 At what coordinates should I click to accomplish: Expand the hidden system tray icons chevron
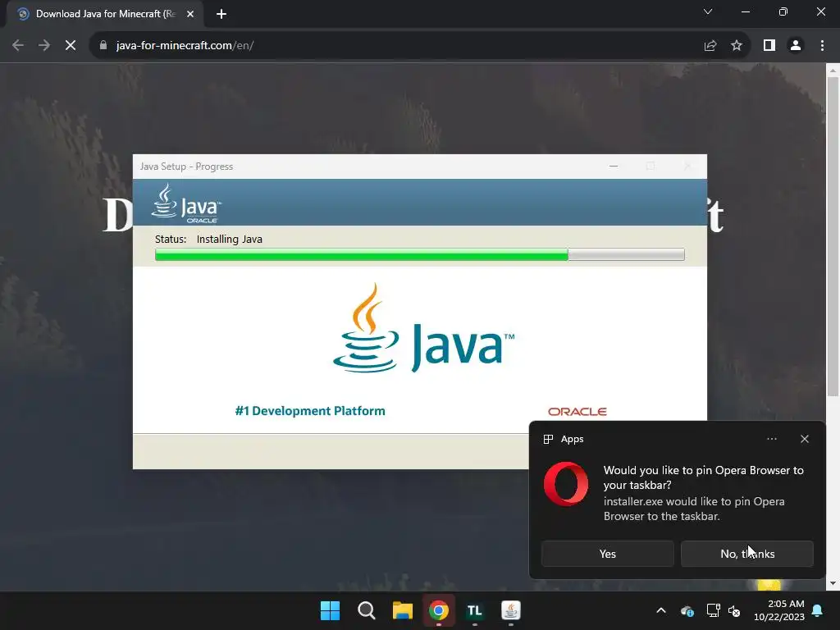tap(661, 610)
